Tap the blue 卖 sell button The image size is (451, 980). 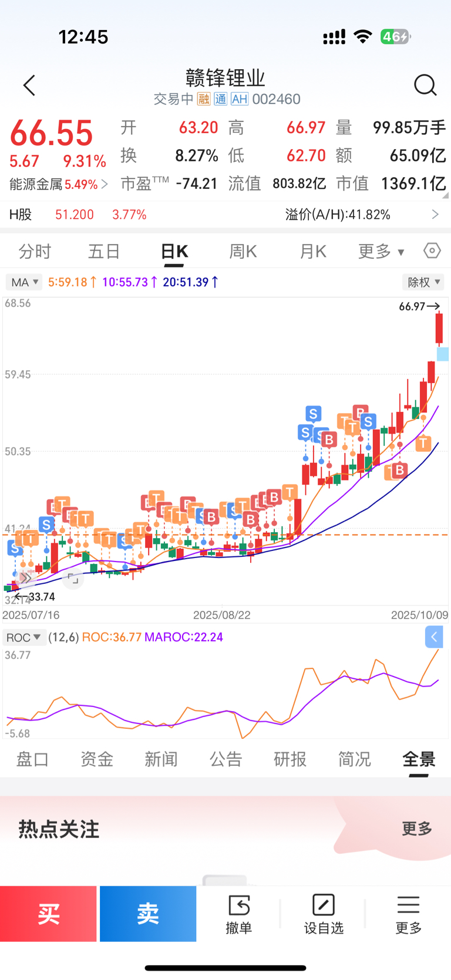(148, 914)
